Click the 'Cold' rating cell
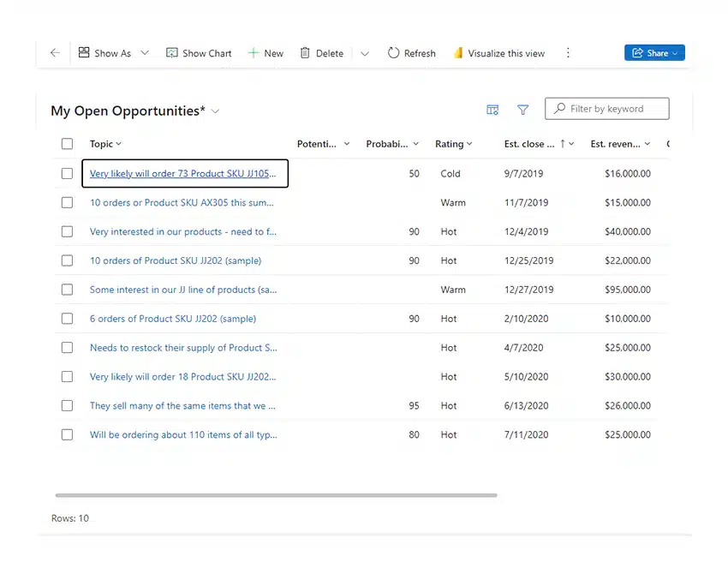This screenshot has height=568, width=728. pyautogui.click(x=451, y=173)
